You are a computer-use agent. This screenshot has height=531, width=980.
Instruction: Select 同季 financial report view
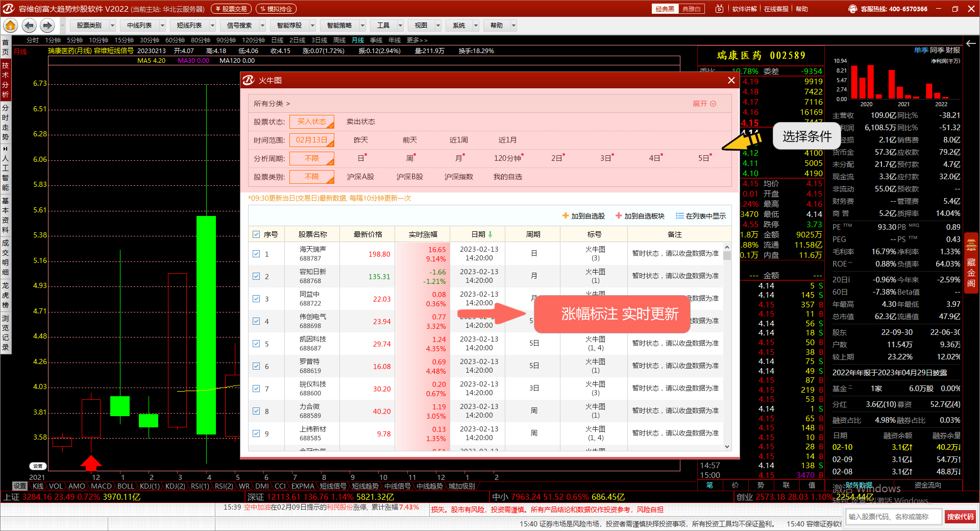click(x=937, y=50)
